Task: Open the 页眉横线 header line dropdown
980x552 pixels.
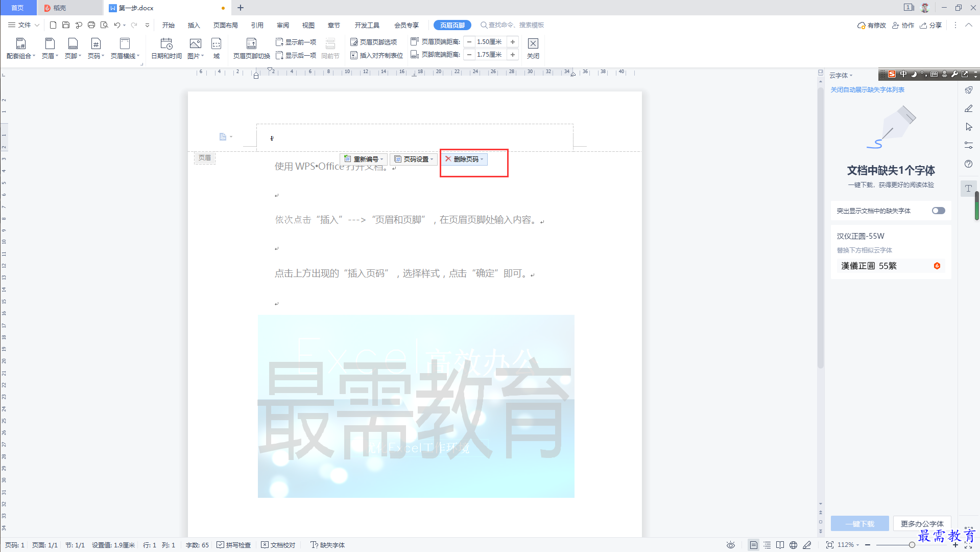Action: pos(125,56)
